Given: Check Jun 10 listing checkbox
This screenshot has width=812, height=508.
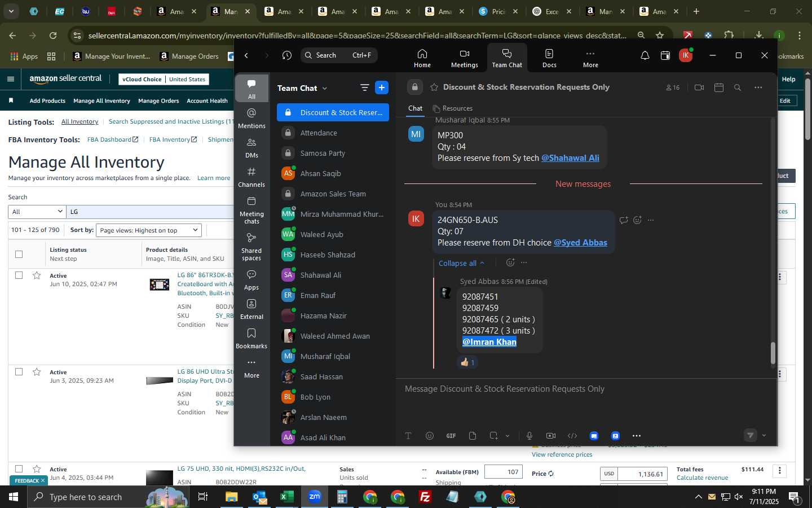Looking at the screenshot, I should pos(19,275).
